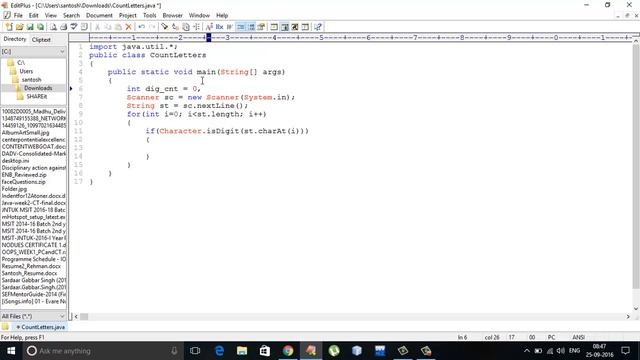Open the Edit menu
640x360 pixels.
point(33,15)
